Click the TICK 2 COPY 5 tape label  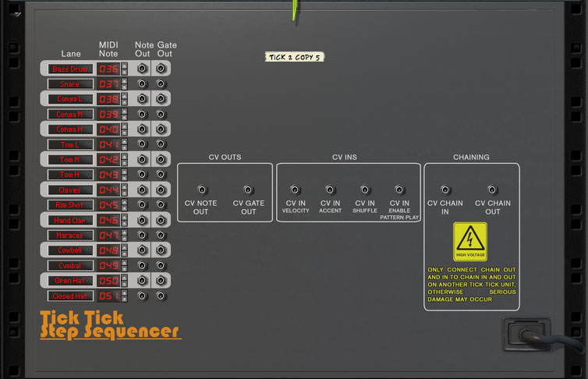coord(295,57)
